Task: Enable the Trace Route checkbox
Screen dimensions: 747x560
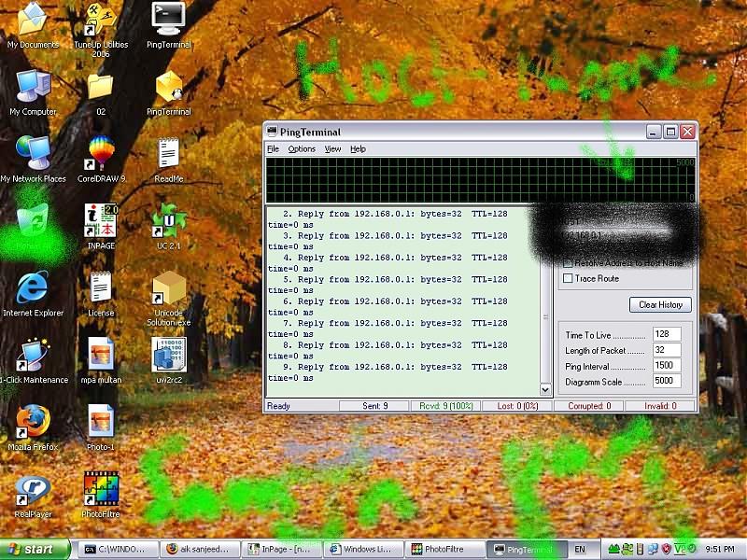Action: pos(568,278)
